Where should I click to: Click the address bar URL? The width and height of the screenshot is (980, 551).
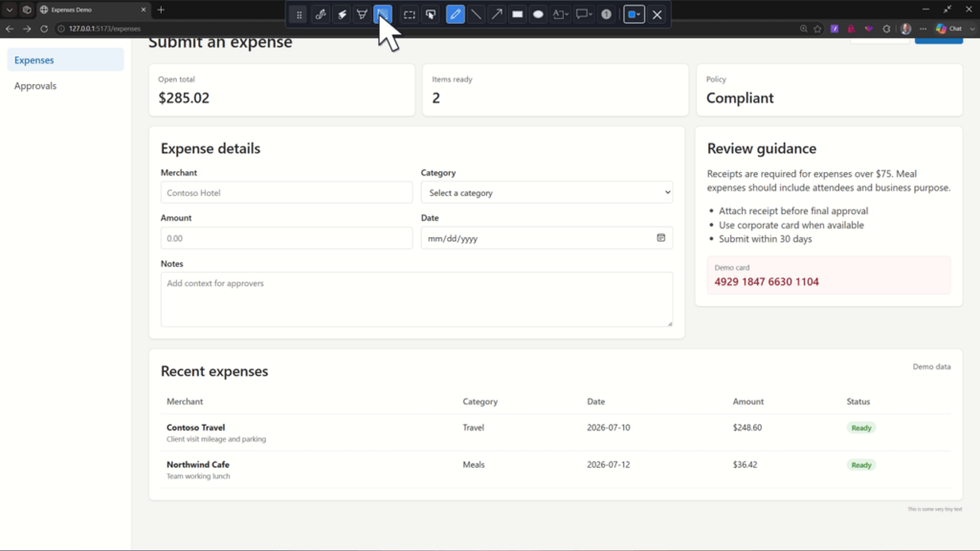104,29
